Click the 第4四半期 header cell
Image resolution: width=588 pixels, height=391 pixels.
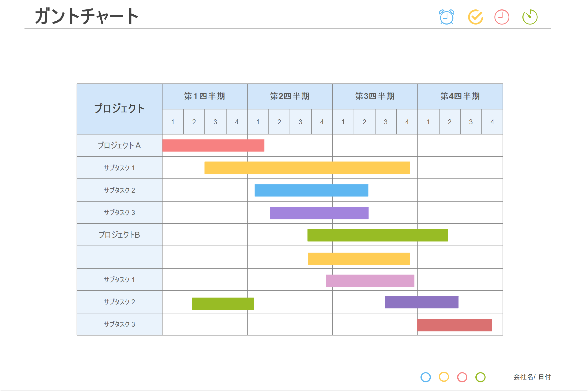(x=460, y=96)
